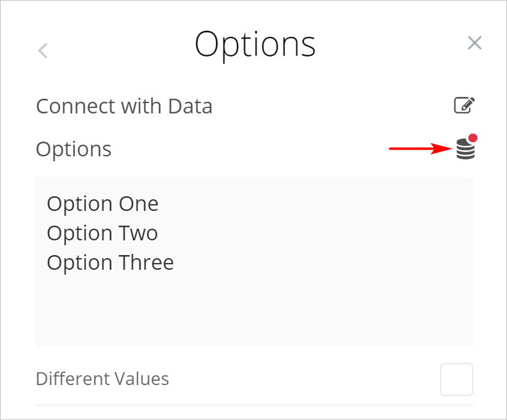The image size is (507, 420).
Task: Click the large "Options" panel title
Action: click(x=255, y=44)
